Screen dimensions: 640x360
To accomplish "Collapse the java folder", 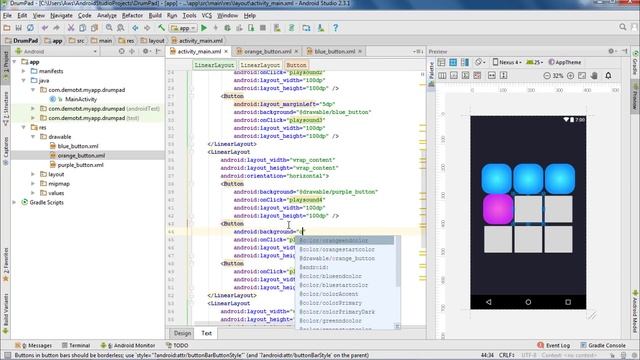I will click(x=24, y=80).
